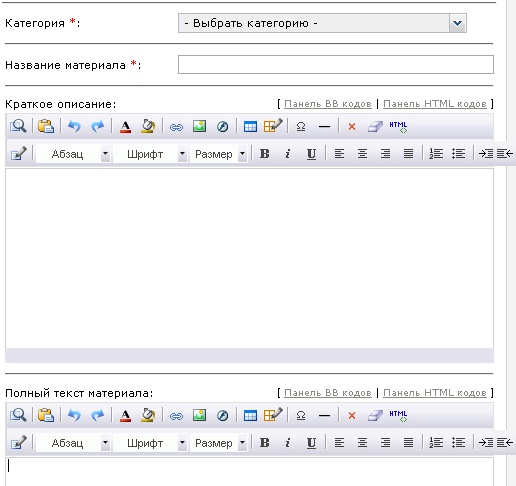Insert table in the short description toolbar
The image size is (516, 486).
point(250,127)
